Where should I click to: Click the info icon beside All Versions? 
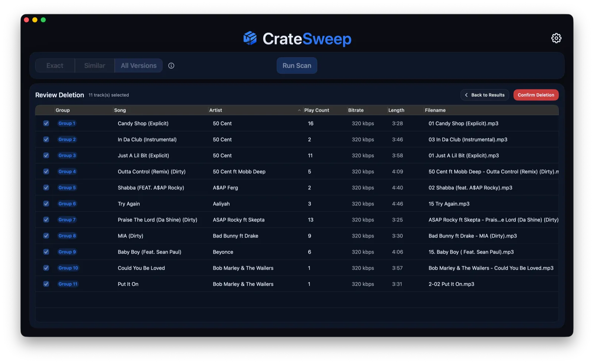click(x=171, y=66)
